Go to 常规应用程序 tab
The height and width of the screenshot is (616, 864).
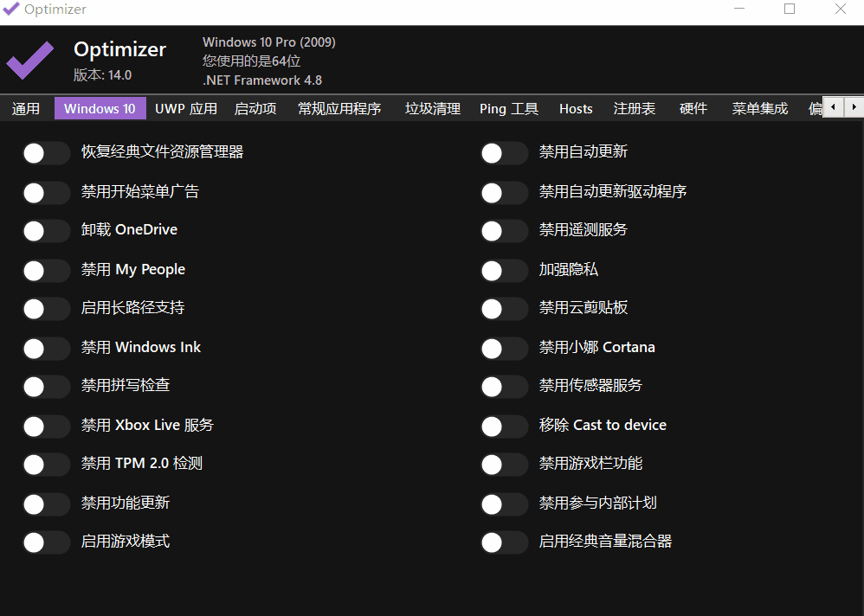tap(339, 108)
